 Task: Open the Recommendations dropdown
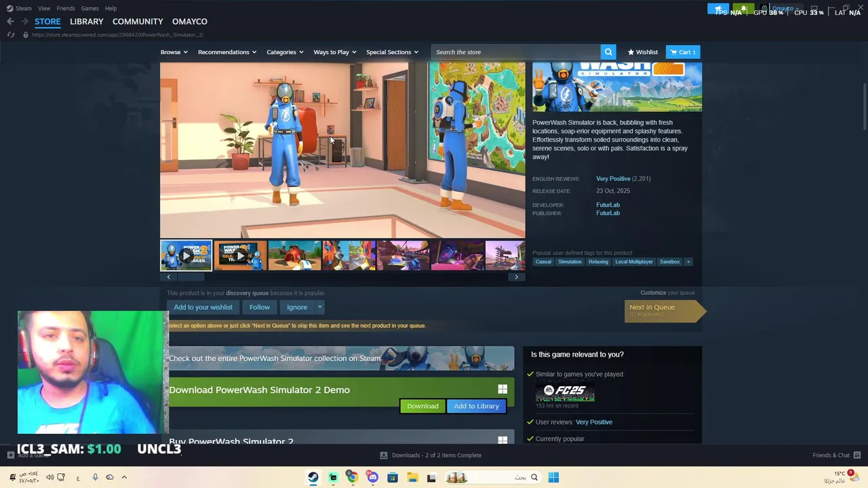coord(226,52)
